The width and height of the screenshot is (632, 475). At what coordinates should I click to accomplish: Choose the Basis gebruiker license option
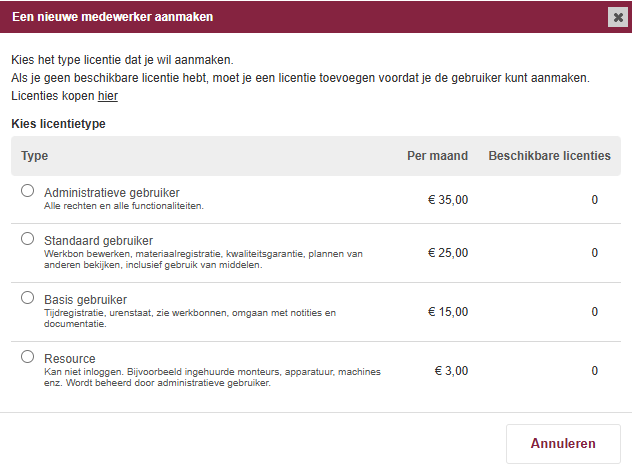point(27,298)
